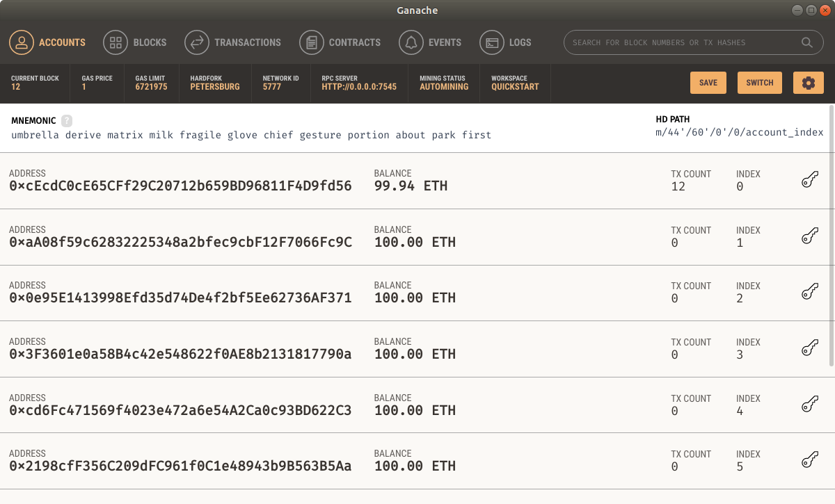Click the search magnifier icon
This screenshot has width=835, height=504.
tap(807, 42)
